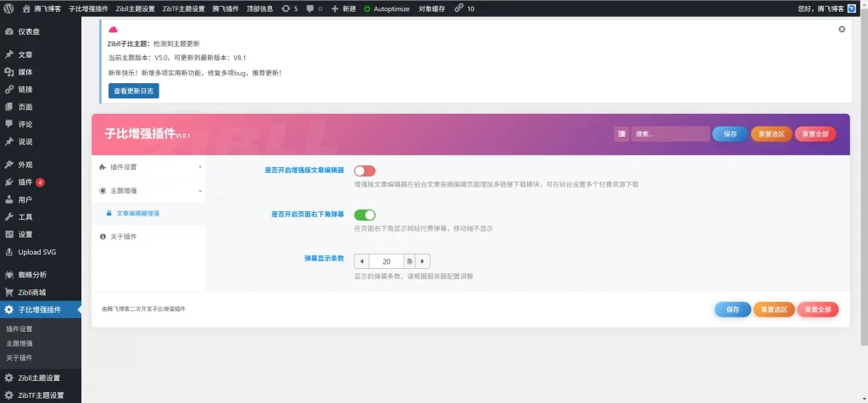Viewport: 868px width, 403px height.
Task: Expand 插件设置 in the plugin panel
Action: coord(149,167)
